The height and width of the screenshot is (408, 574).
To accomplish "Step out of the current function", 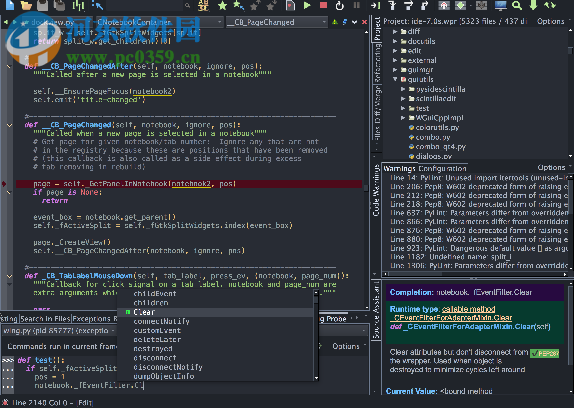I will tap(425, 5).
